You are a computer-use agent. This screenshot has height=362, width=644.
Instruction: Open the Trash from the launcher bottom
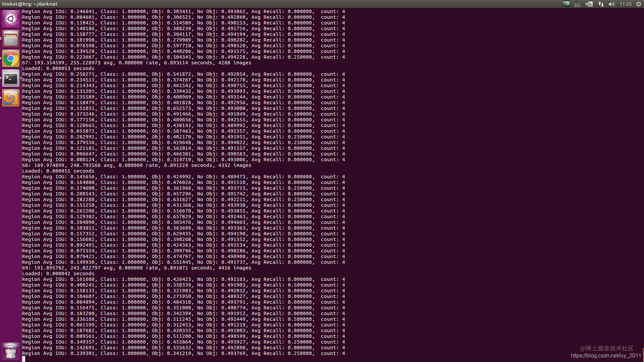click(x=11, y=351)
